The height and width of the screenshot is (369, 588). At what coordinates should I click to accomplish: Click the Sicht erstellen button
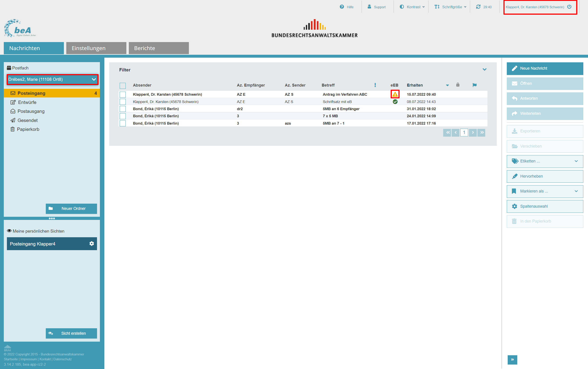click(71, 333)
